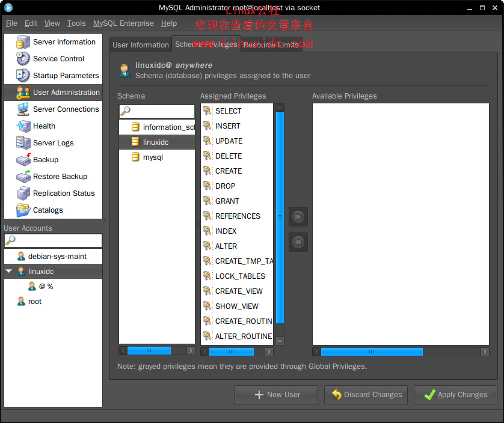Viewport: 504px width, 423px height.
Task: Switch to User Information tab
Action: (x=141, y=44)
